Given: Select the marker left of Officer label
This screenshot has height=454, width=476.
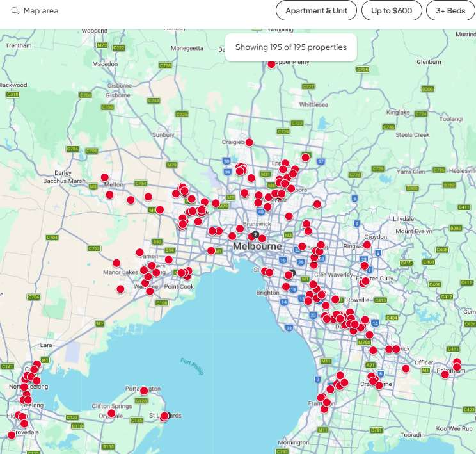Looking at the screenshot, I should pyautogui.click(x=406, y=369).
